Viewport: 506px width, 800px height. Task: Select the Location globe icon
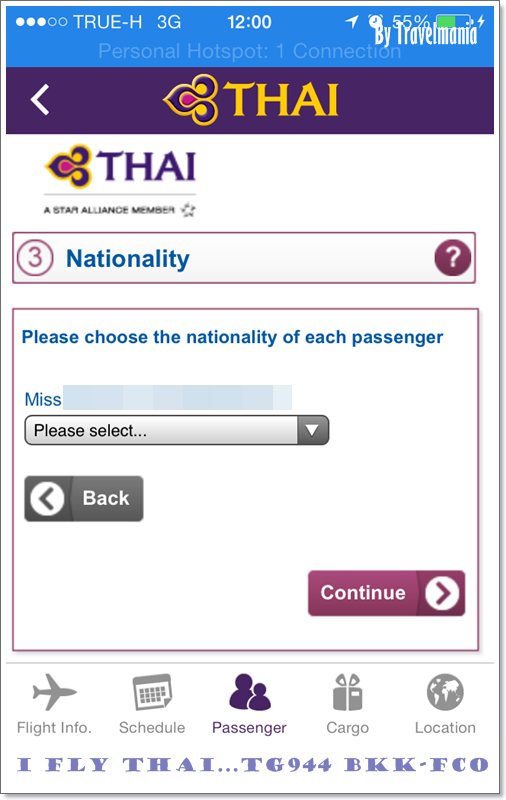[x=445, y=692]
